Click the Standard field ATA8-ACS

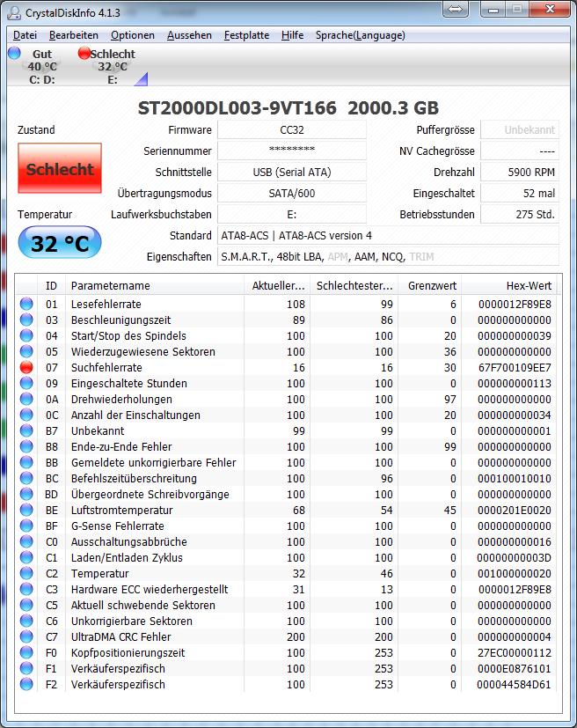click(388, 235)
